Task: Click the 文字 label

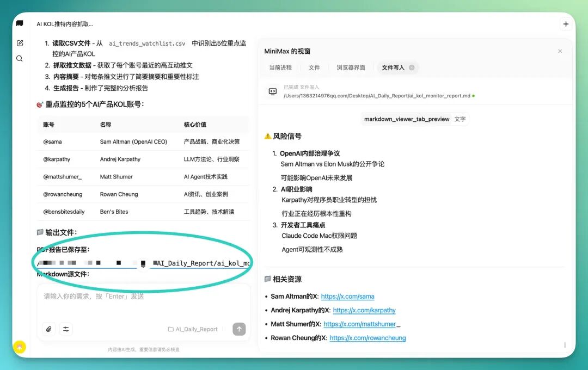Action: (x=460, y=119)
